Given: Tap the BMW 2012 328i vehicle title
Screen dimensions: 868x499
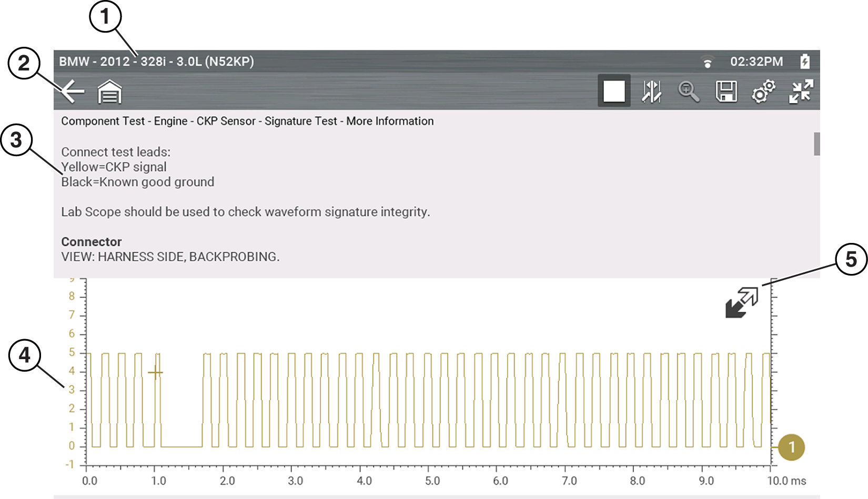Looking at the screenshot, I should 156,62.
